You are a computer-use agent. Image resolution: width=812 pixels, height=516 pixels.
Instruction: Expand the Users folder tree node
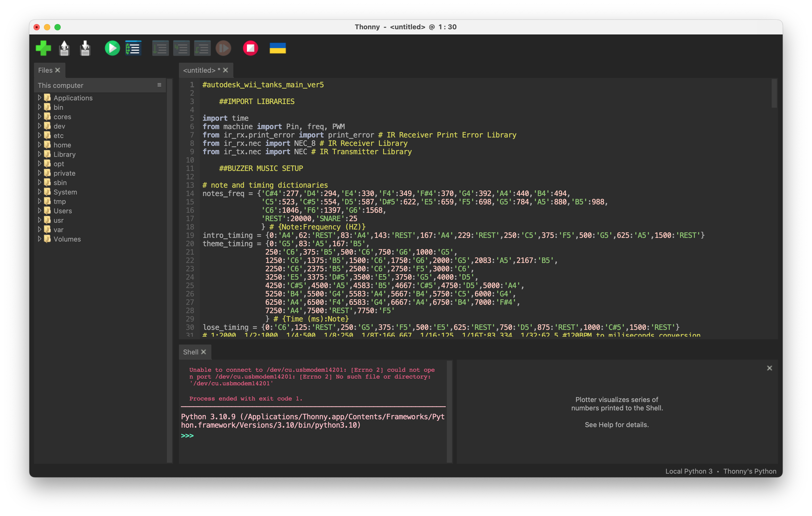click(x=40, y=211)
